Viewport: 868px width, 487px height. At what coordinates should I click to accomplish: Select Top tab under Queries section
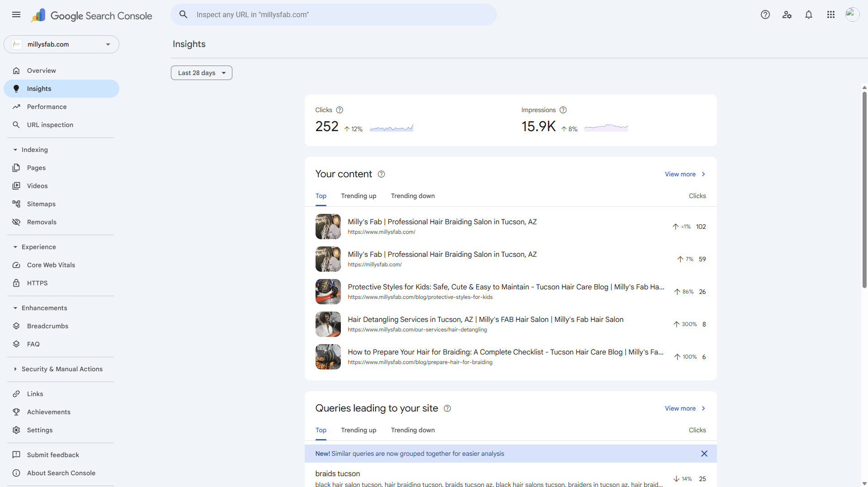[321, 430]
